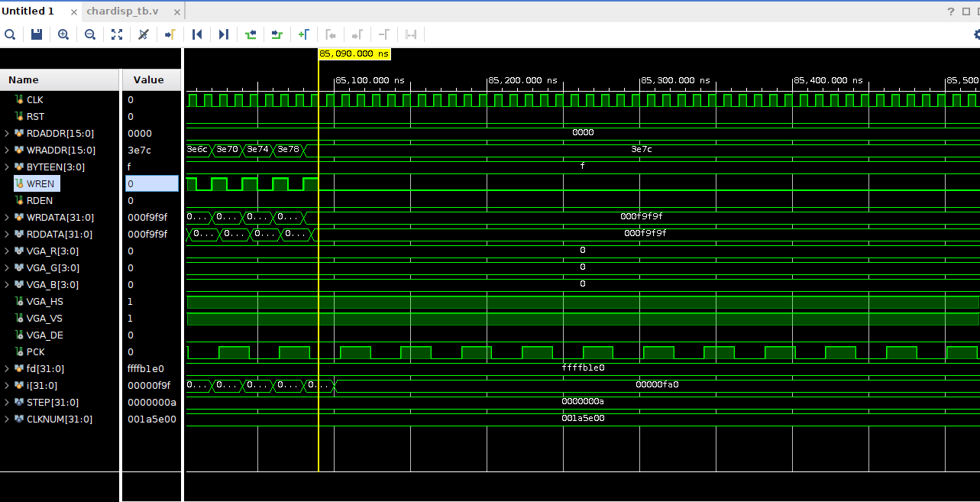The width and height of the screenshot is (980, 502).
Task: Expand the STEP[31:0] signal
Action: 7,402
